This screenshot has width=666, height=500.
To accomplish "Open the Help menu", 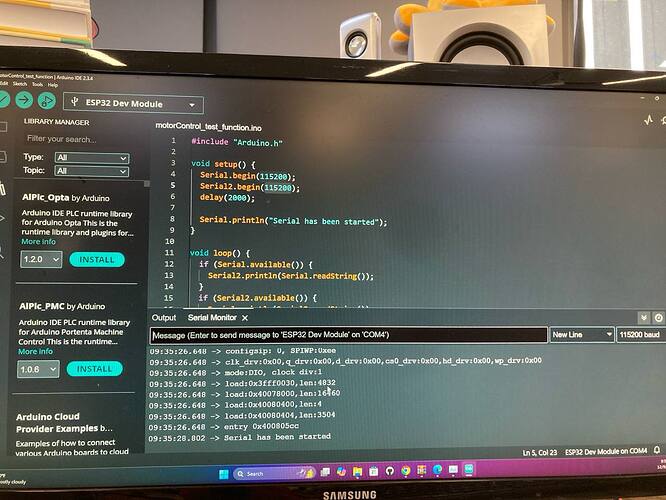I will point(53,85).
